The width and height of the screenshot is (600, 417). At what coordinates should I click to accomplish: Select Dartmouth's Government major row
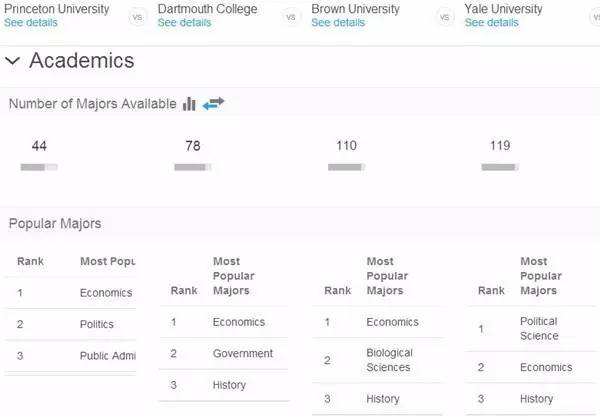click(223, 353)
